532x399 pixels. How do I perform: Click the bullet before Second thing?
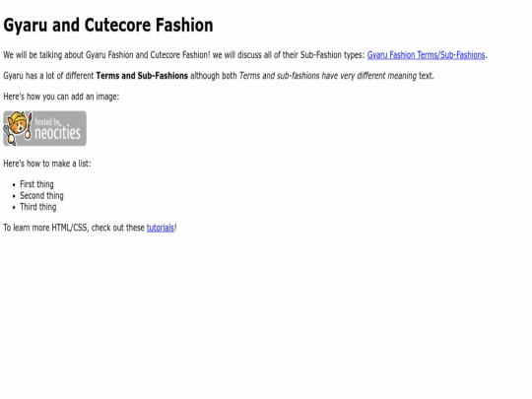pos(14,196)
